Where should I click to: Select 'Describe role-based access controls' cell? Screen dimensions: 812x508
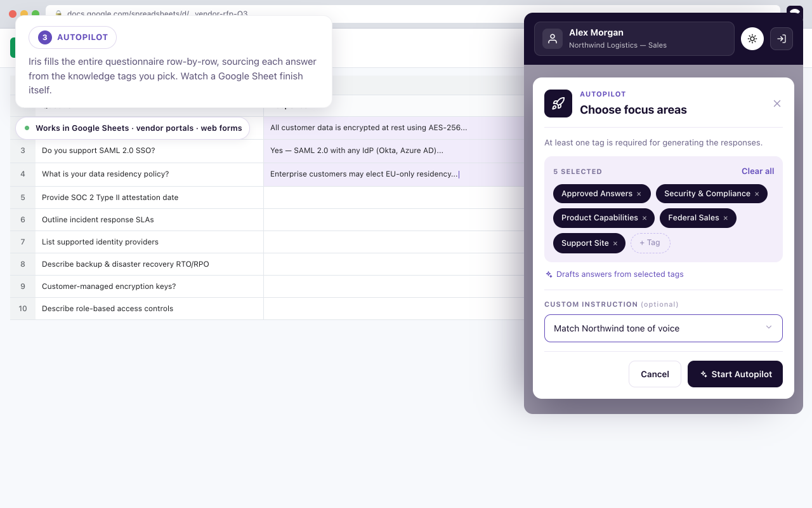tap(150, 309)
